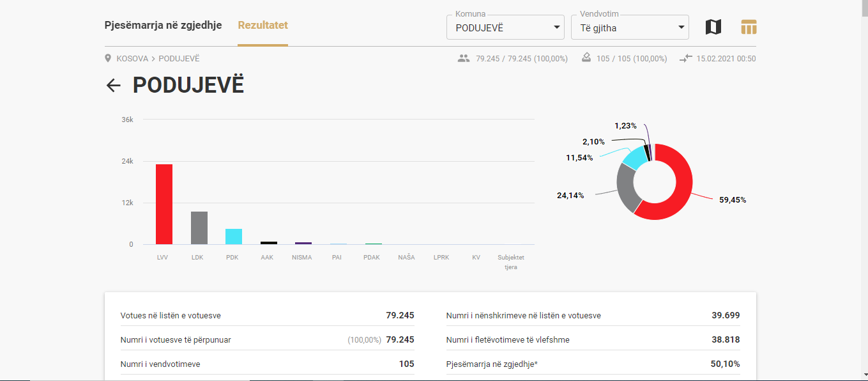Click the back arrow beside PODUJEVË
The image size is (868, 381).
coord(114,86)
